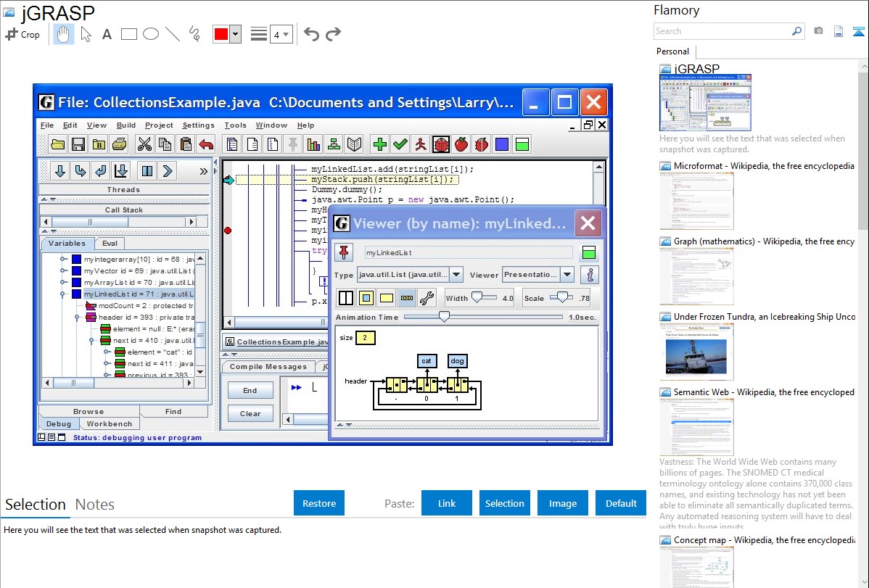Screen dimensions: 869x588
Task: Toggle the wrench settings button in Viewer
Action: click(x=427, y=298)
